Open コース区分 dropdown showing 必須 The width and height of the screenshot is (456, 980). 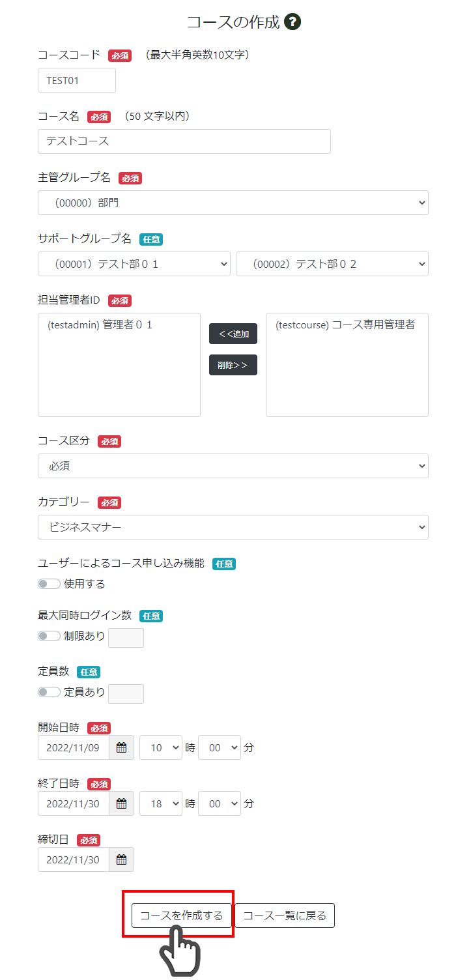coord(233,466)
